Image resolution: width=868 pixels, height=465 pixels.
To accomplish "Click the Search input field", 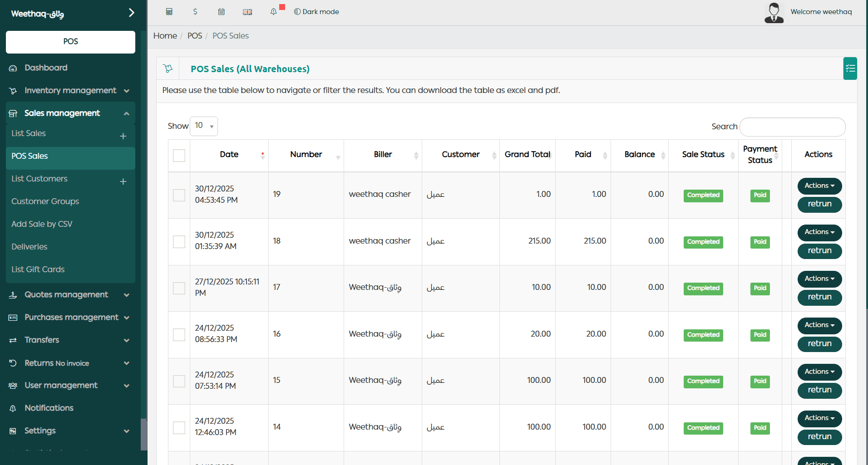I will 792,127.
